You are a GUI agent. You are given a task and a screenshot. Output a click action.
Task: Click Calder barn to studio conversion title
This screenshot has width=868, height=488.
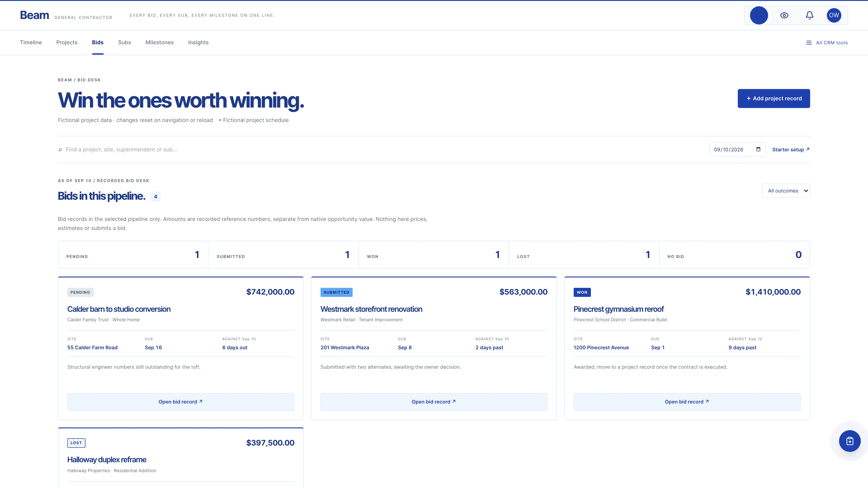click(119, 309)
